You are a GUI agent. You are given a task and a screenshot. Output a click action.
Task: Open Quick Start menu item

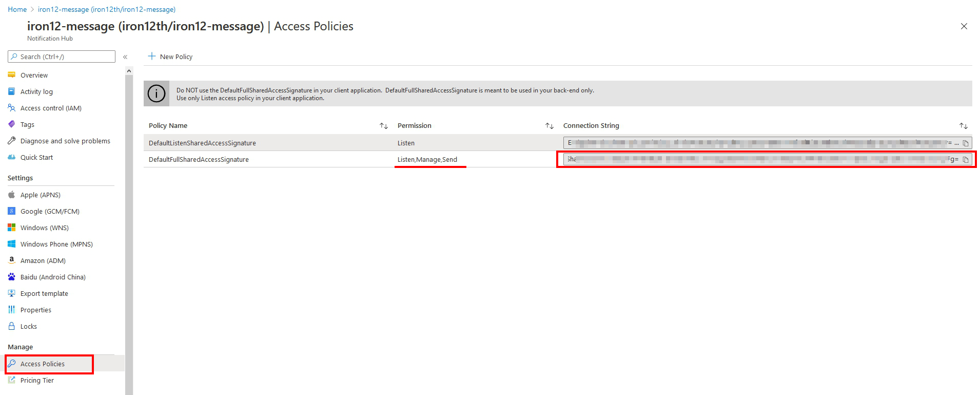[x=36, y=157]
